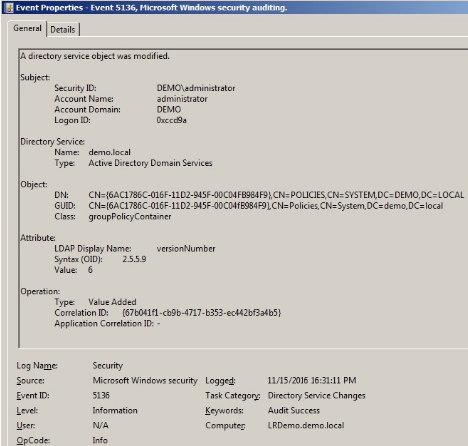Click the DEMO\administrator Security ID value
The height and width of the screenshot is (446, 468).
(196, 88)
